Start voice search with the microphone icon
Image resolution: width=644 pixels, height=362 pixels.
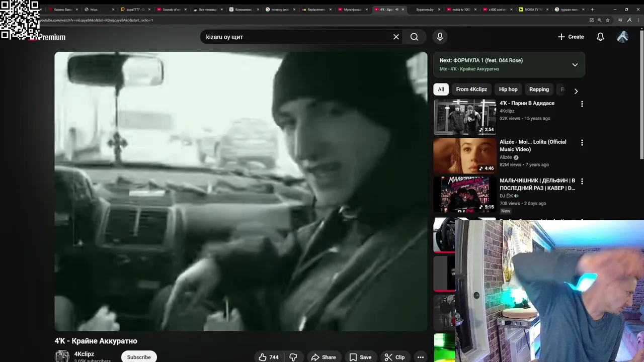(x=440, y=37)
